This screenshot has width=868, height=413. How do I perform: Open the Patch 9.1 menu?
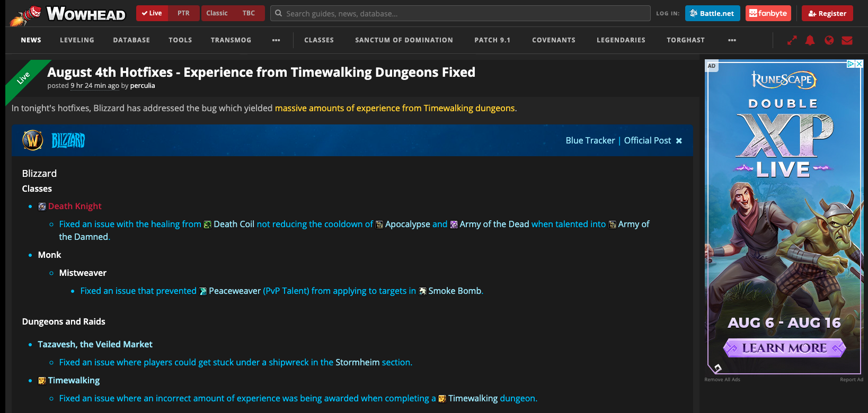coord(492,40)
